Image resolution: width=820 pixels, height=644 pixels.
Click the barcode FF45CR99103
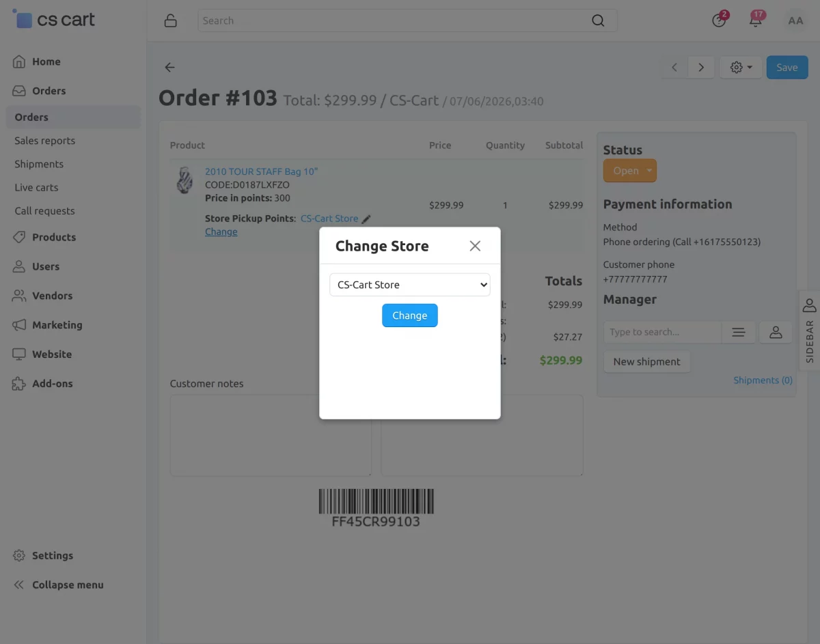coord(376,509)
